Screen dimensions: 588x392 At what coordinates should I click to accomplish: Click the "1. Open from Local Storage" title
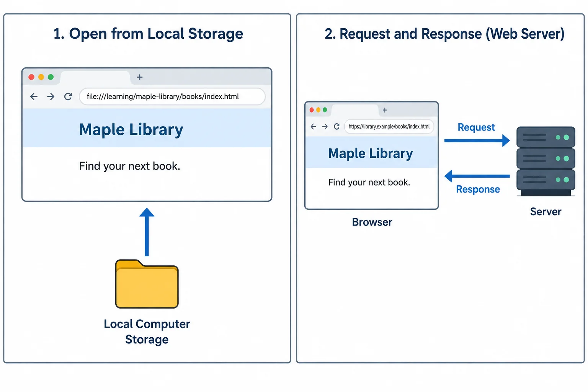point(148,34)
